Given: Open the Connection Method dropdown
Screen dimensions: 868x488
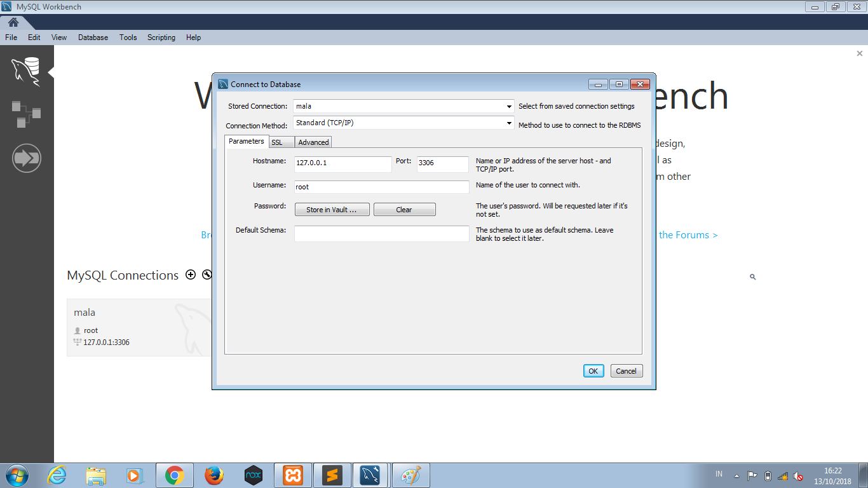Looking at the screenshot, I should pyautogui.click(x=510, y=123).
